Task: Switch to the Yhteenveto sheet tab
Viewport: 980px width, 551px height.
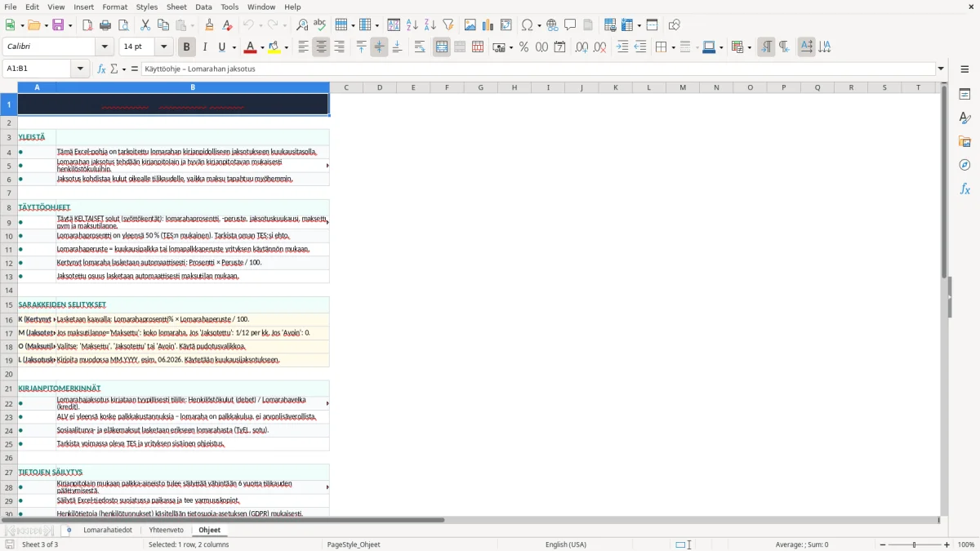Action: (x=166, y=530)
